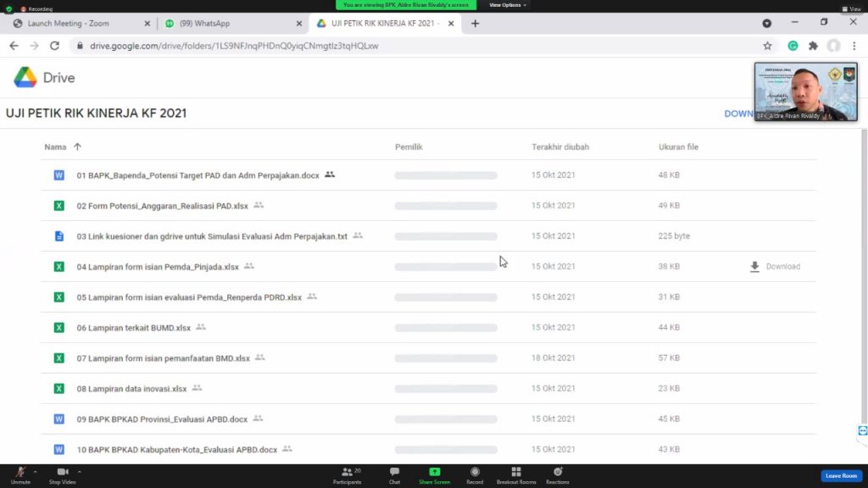Start recording with the Record button
This screenshot has height=488, width=868.
tap(475, 474)
